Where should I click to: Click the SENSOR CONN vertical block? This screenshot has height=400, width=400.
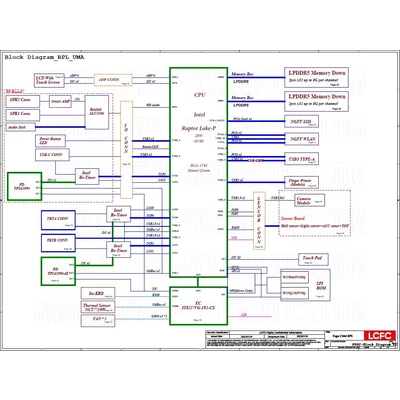point(259,221)
